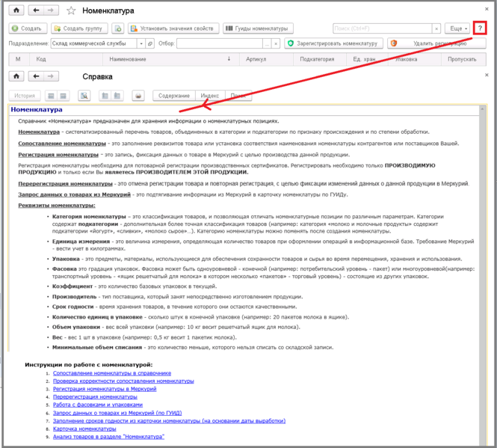
Task: Switch to the Содержание tab
Action: [x=174, y=96]
